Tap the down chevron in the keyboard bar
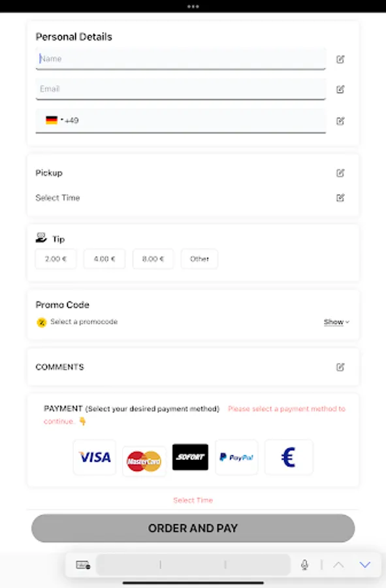This screenshot has height=588, width=386. click(364, 564)
